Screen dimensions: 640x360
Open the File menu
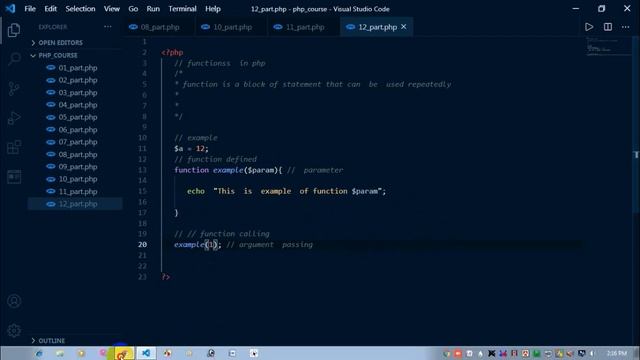click(x=30, y=9)
